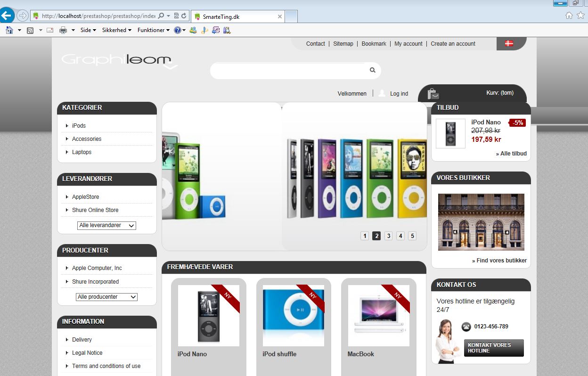
Task: Open the Contact link in header
Action: [315, 44]
